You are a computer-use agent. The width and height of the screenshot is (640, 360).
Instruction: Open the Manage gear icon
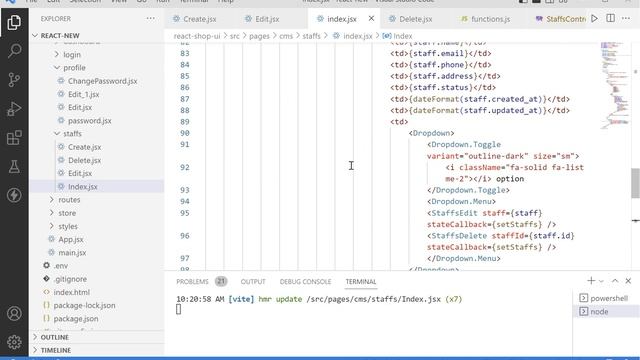pos(14,342)
